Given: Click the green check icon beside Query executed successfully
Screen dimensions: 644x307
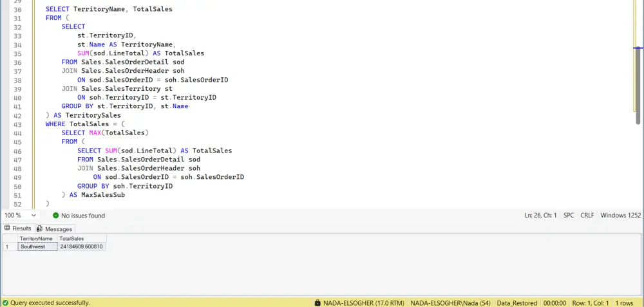Looking at the screenshot, I should click(5, 303).
